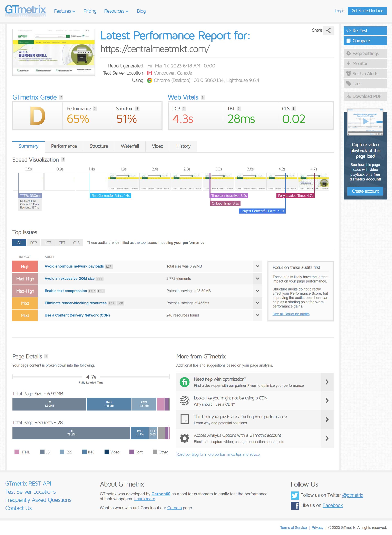Click the Fiverr green logo icon
This screenshot has height=535, width=392.
pos(184,382)
